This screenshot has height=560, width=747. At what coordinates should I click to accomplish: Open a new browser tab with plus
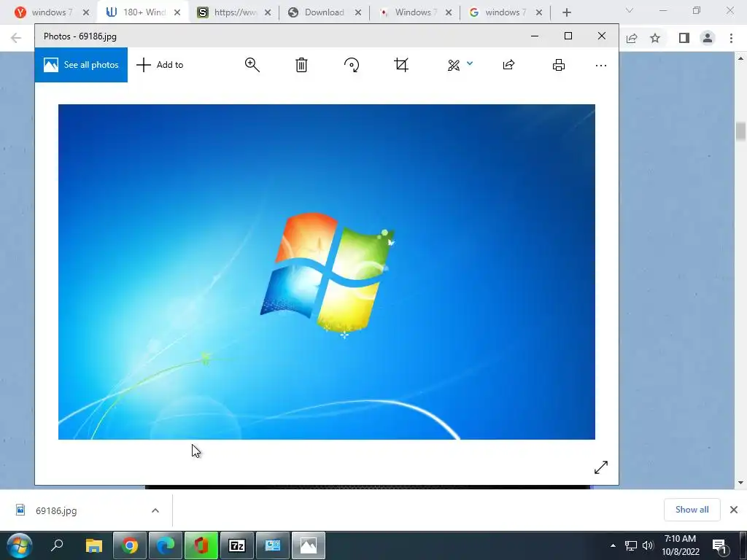(x=566, y=12)
